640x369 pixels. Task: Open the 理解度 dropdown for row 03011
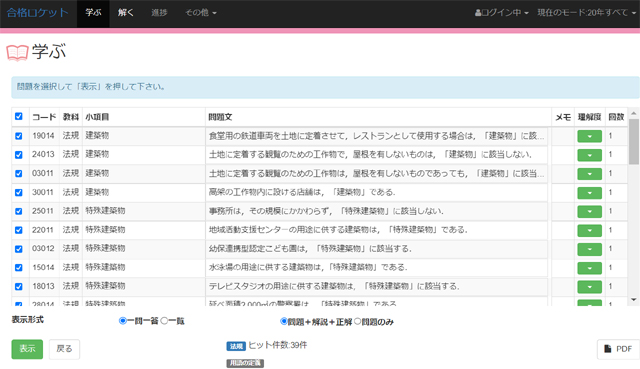(x=589, y=174)
